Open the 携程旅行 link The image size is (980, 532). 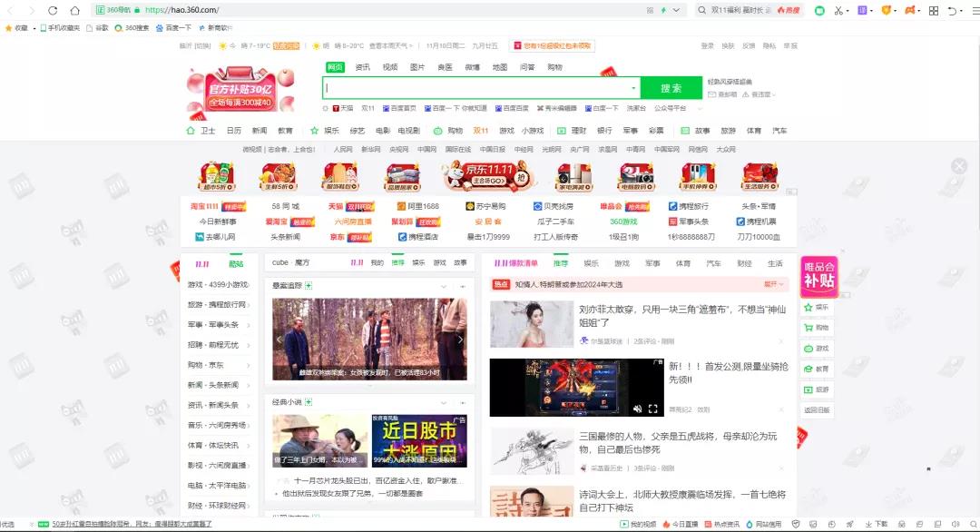[x=688, y=206]
